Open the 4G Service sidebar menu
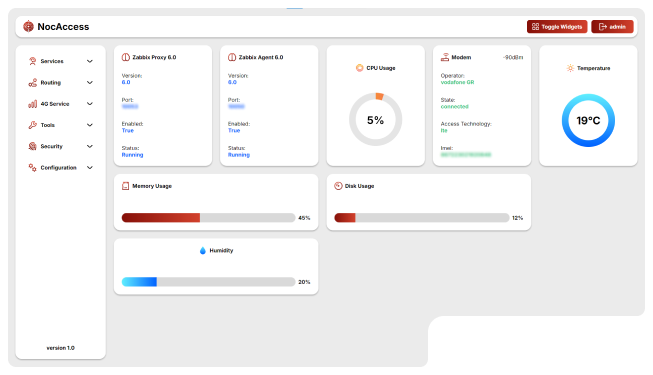Screen dimensions: 653x375 tap(60, 104)
